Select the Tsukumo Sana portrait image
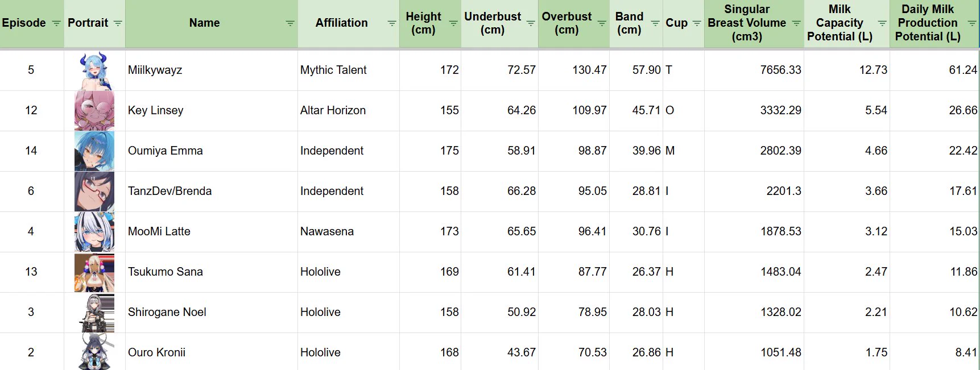 click(x=94, y=272)
